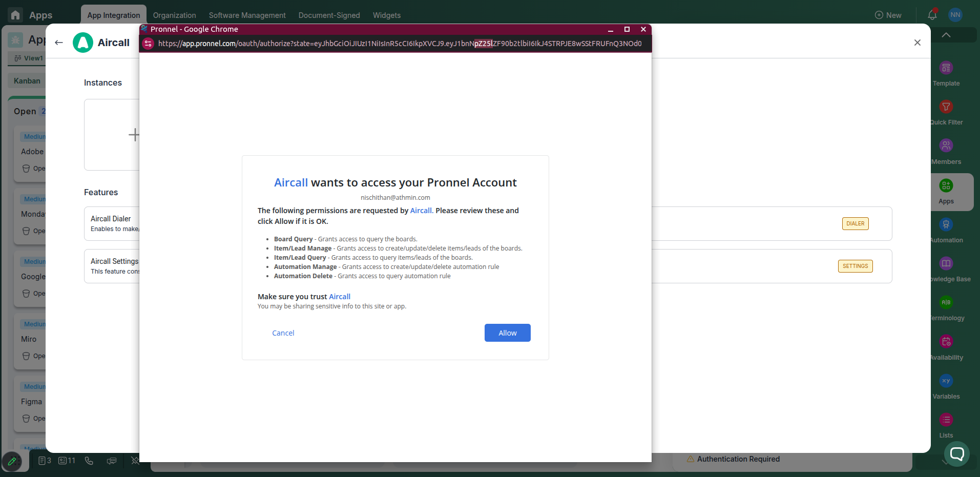Toggle the unpin icon in the status bar
Viewport: 980px width, 477px height.
(x=134, y=461)
